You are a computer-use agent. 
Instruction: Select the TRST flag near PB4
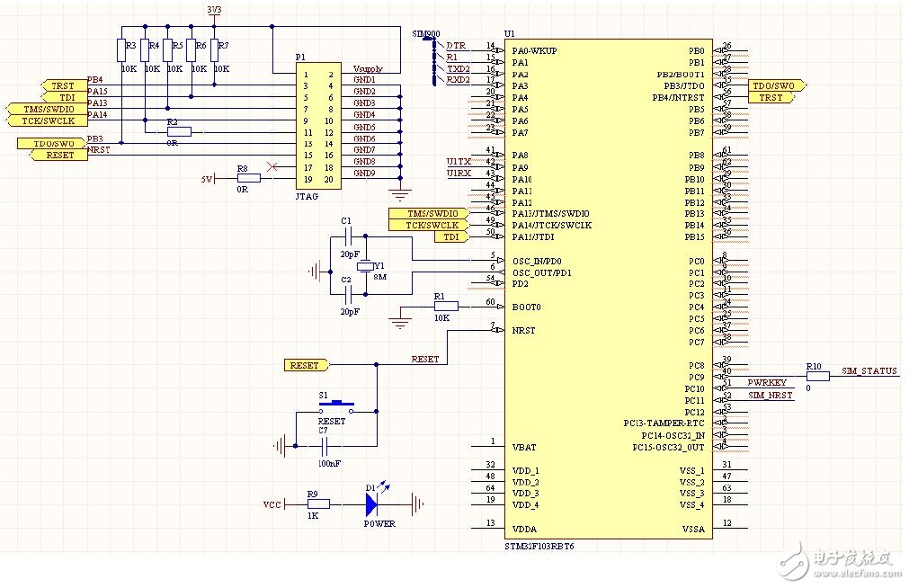(x=61, y=85)
